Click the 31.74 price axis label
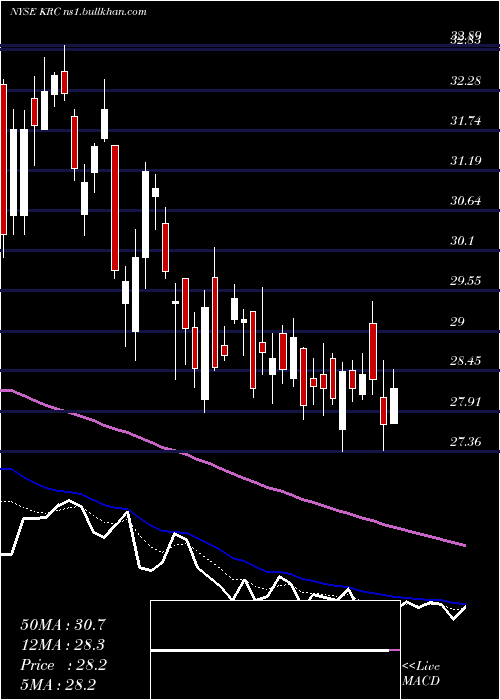 click(466, 121)
